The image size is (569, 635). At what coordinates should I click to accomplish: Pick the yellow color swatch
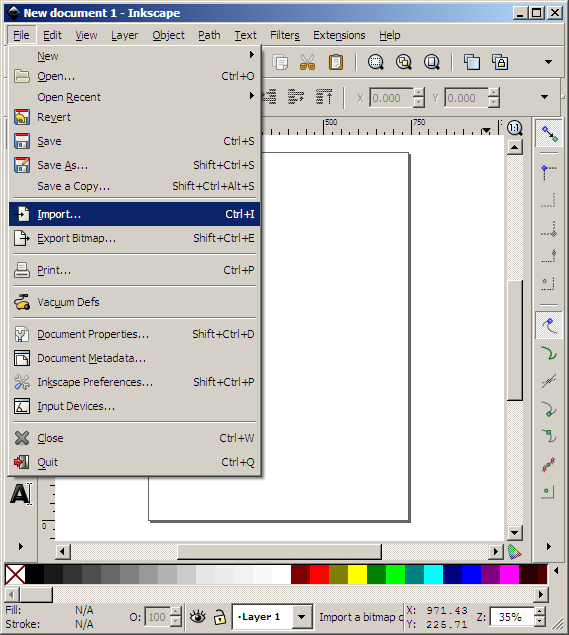tap(357, 574)
